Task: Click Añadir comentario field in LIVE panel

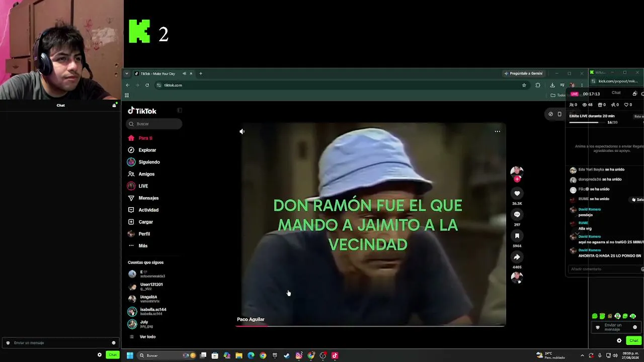Action: (x=605, y=269)
